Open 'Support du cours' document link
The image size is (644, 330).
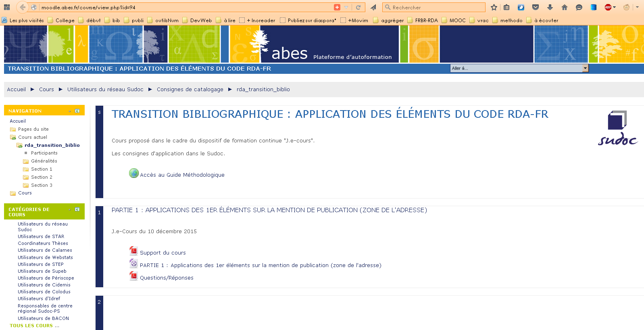(163, 253)
